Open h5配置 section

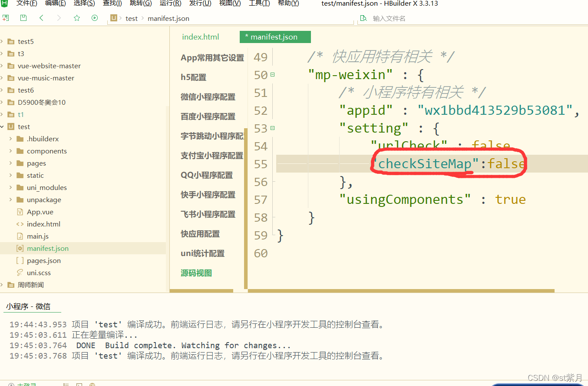(194, 77)
